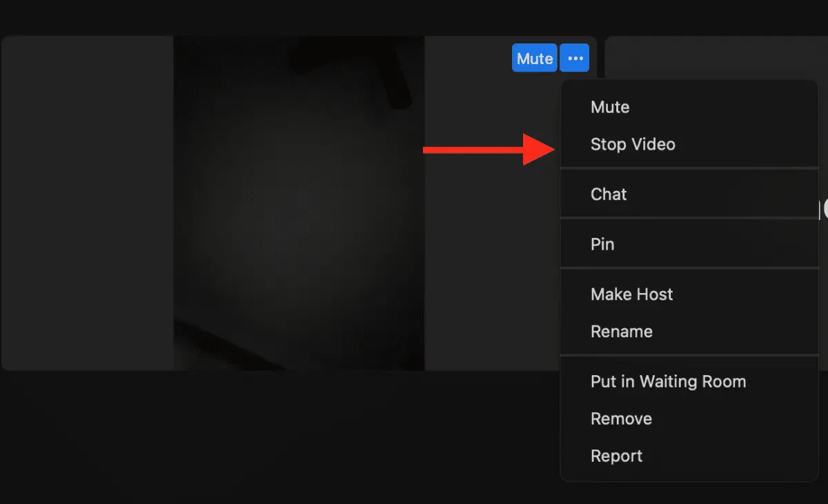Screen dimensions: 828x504
Task: Rename the participant
Action: [x=622, y=331]
